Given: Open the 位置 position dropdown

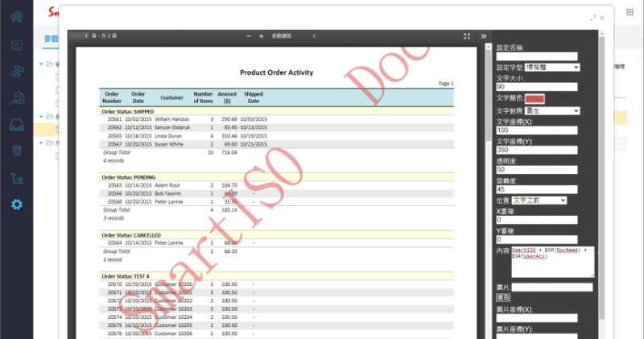Looking at the screenshot, I should (539, 201).
